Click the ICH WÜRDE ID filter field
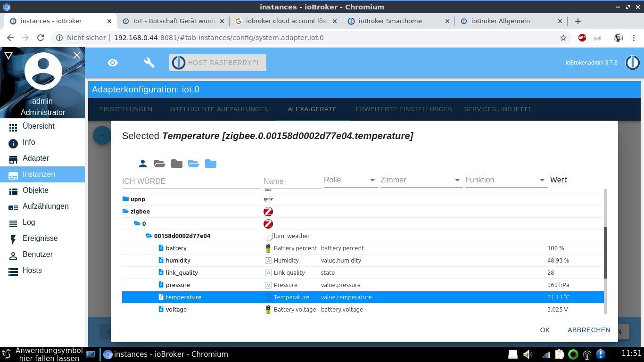The image size is (644, 362). (191, 181)
